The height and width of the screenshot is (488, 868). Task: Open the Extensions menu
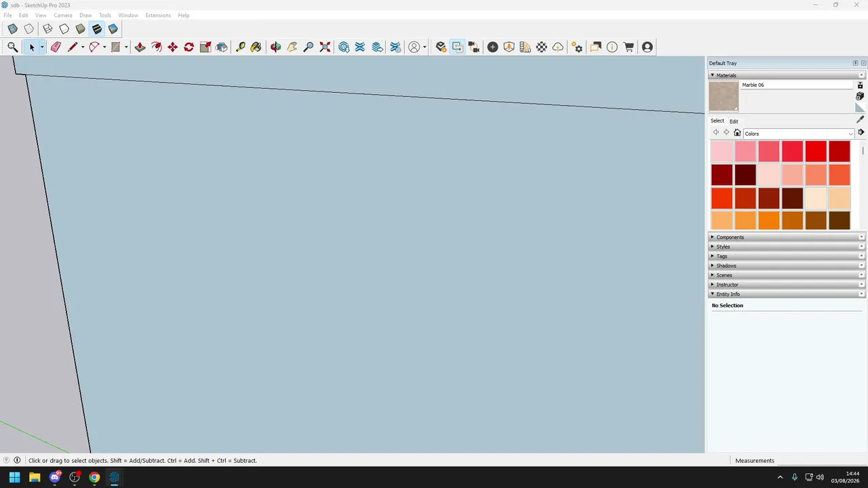158,15
